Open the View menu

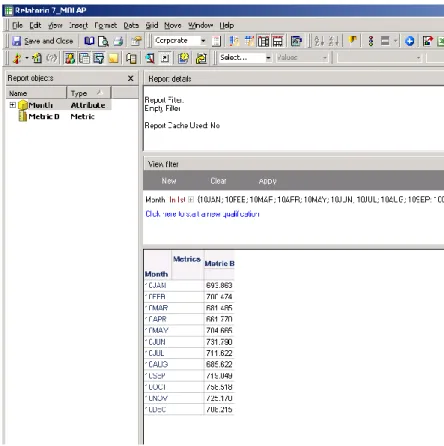coord(55,25)
